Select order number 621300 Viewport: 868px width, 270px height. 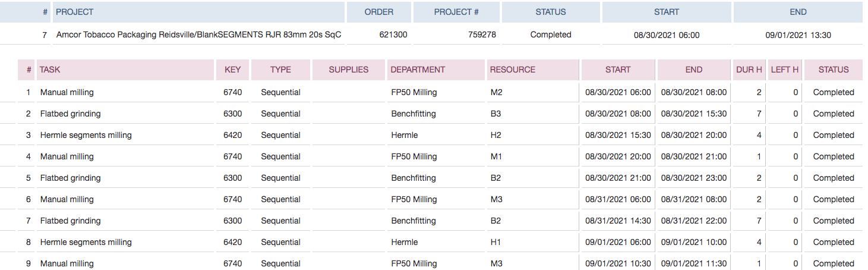[393, 35]
